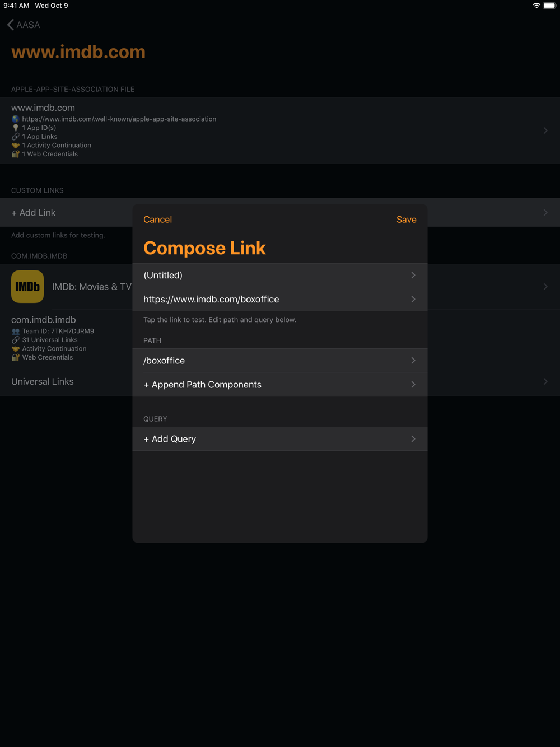Open www.imdb.com association file row

pos(280,130)
